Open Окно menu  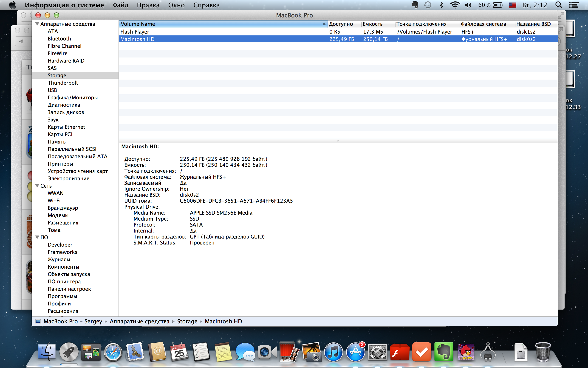pyautogui.click(x=176, y=5)
